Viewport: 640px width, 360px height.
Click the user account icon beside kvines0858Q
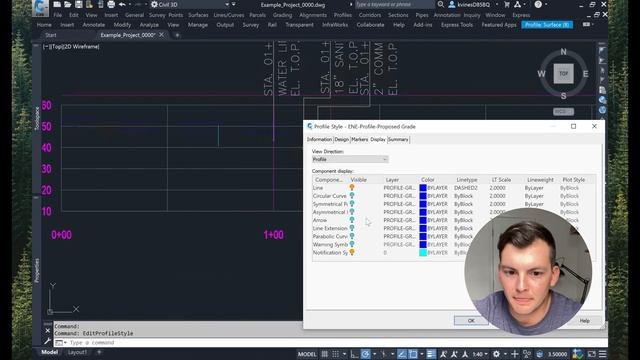(452, 4)
